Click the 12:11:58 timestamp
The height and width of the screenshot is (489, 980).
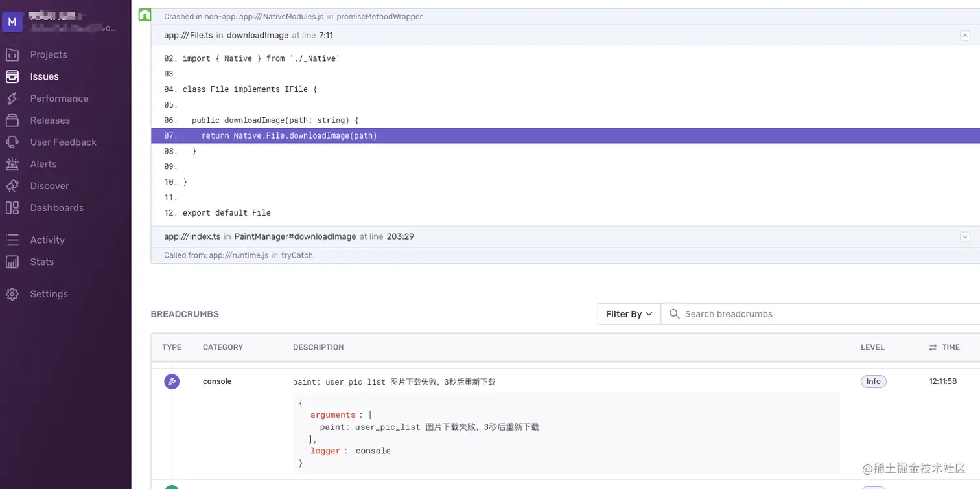point(943,381)
